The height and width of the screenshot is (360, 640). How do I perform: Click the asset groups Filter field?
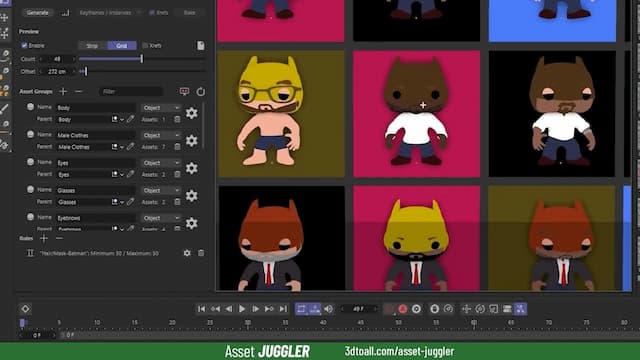[131, 91]
